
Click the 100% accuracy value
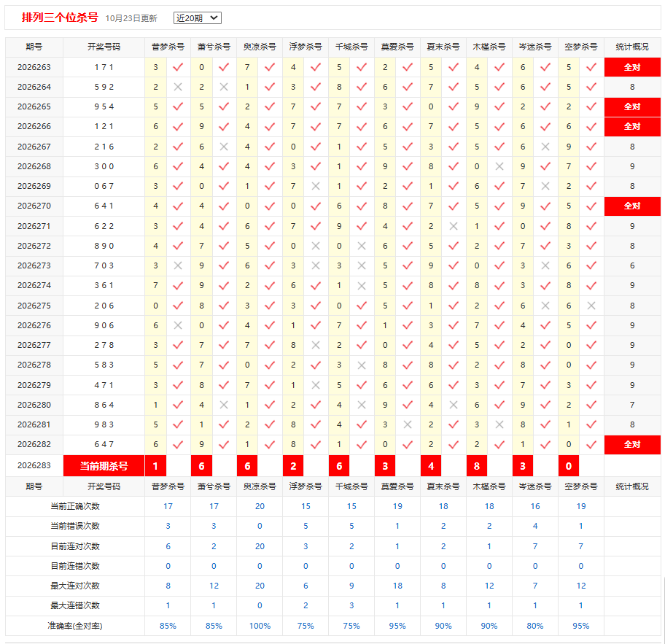pyautogui.click(x=260, y=626)
